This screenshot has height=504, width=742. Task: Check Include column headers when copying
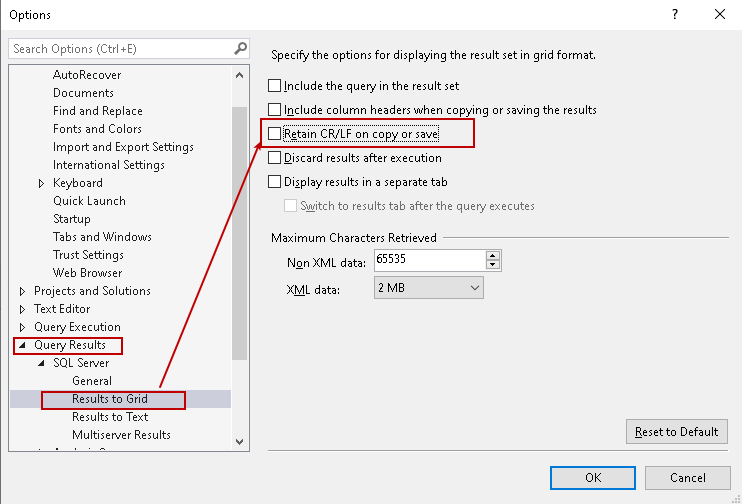(x=275, y=110)
